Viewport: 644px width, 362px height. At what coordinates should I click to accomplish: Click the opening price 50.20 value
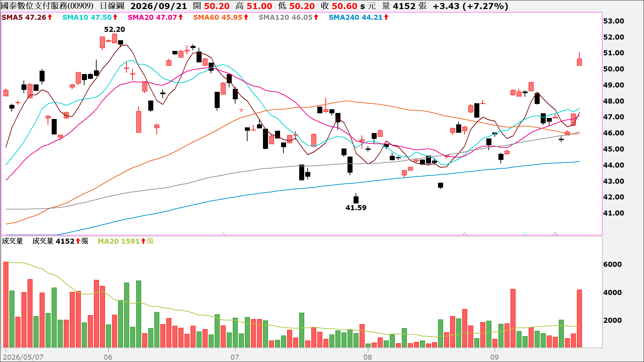click(x=217, y=6)
